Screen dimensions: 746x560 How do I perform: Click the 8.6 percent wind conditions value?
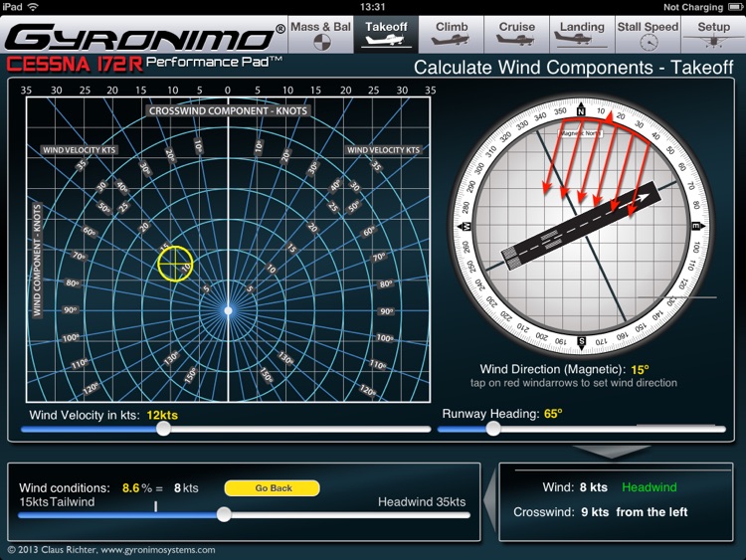coord(131,488)
